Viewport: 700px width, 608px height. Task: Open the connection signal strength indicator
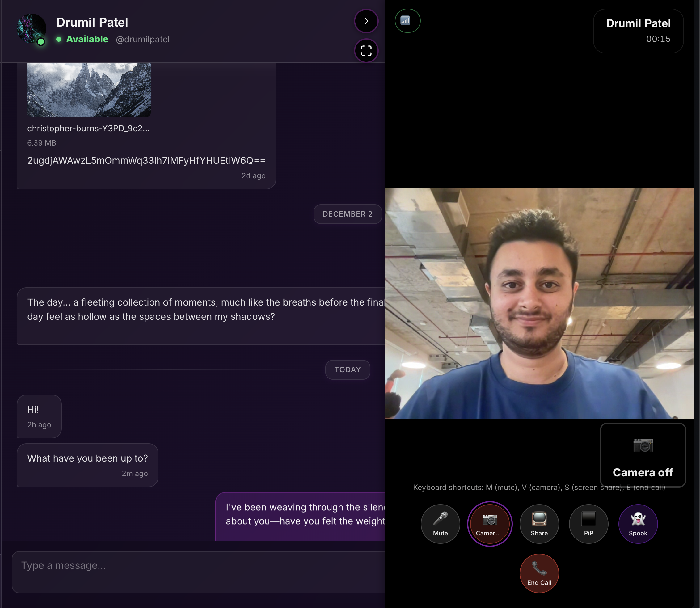[x=407, y=21]
